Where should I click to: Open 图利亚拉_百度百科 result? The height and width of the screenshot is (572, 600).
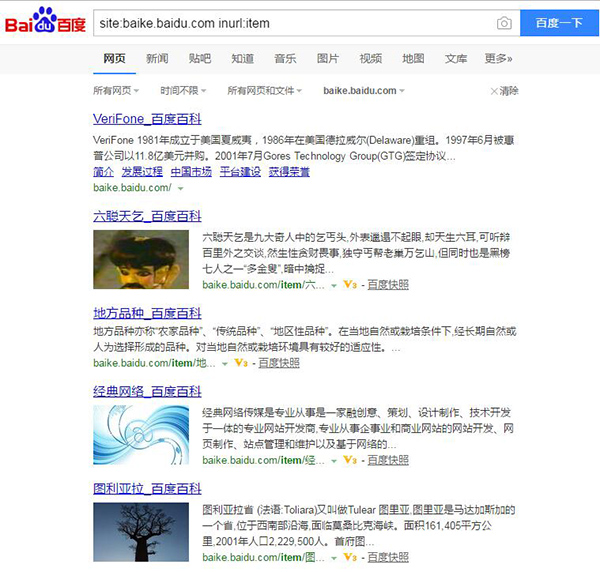(147, 489)
